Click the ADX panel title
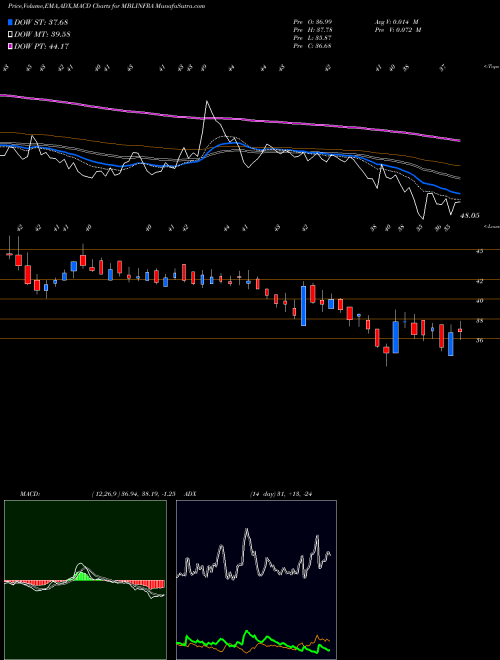Viewport: 500px width, 660px height. [x=188, y=494]
